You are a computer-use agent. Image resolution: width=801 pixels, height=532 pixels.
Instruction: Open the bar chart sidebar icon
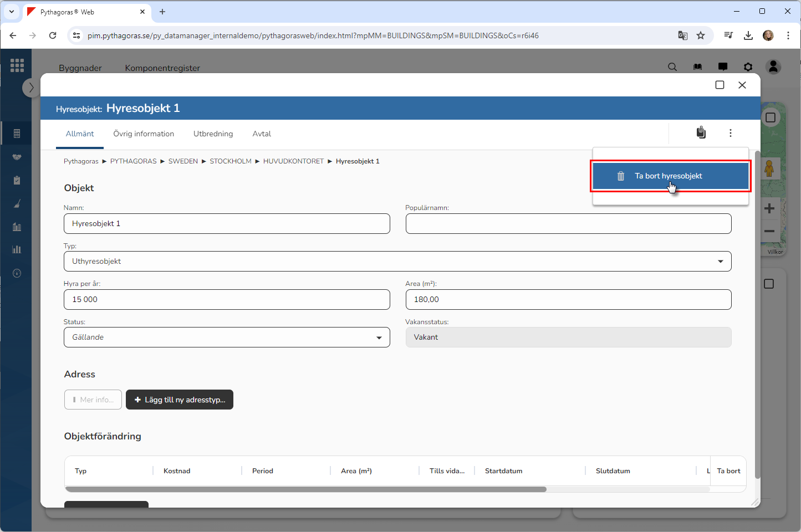pos(17,249)
